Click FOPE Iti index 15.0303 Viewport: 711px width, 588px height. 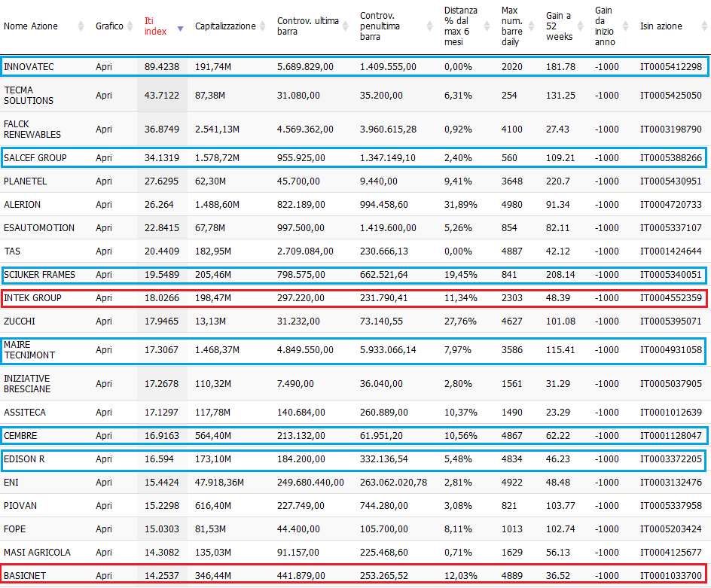(x=161, y=529)
